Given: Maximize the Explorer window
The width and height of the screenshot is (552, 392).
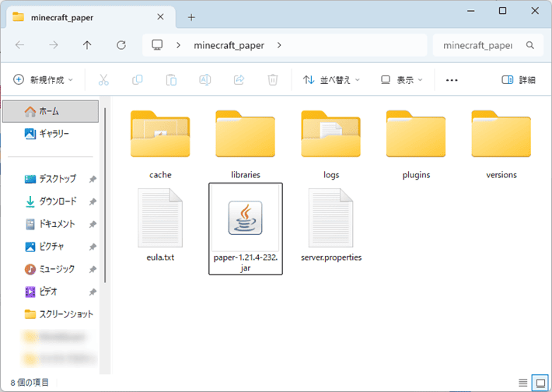Looking at the screenshot, I should coord(503,11).
